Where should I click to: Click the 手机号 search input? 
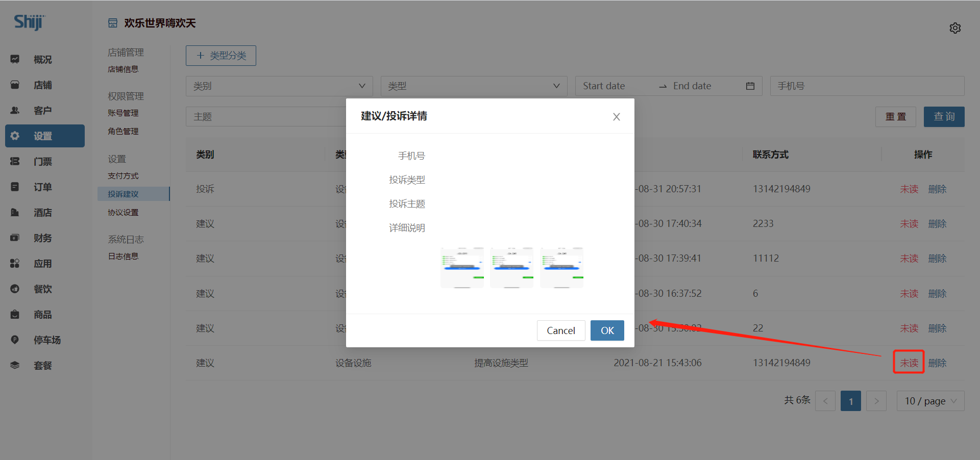pyautogui.click(x=867, y=86)
